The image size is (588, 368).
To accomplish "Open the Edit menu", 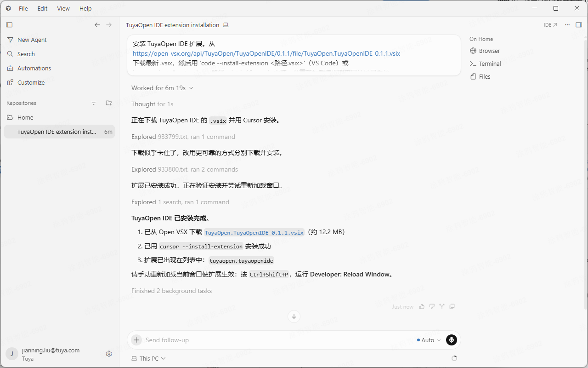I will pyautogui.click(x=42, y=8).
